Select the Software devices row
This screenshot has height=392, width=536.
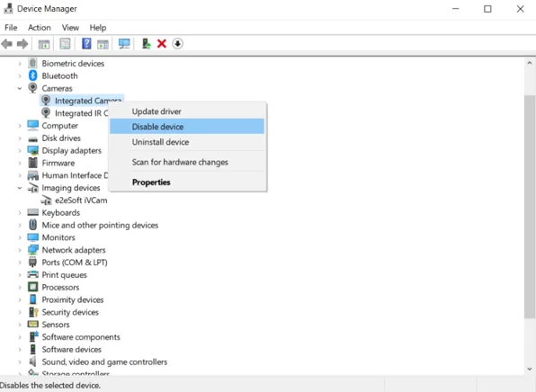[71, 349]
